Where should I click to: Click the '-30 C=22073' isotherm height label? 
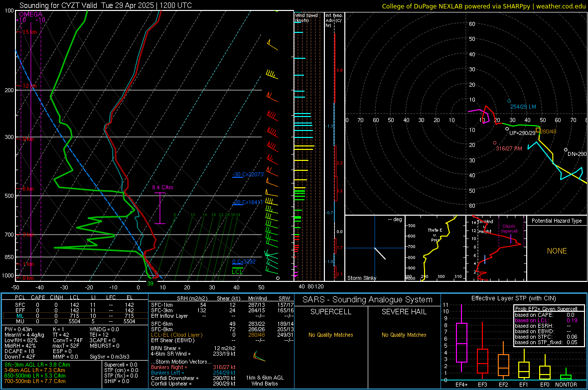coord(248,174)
